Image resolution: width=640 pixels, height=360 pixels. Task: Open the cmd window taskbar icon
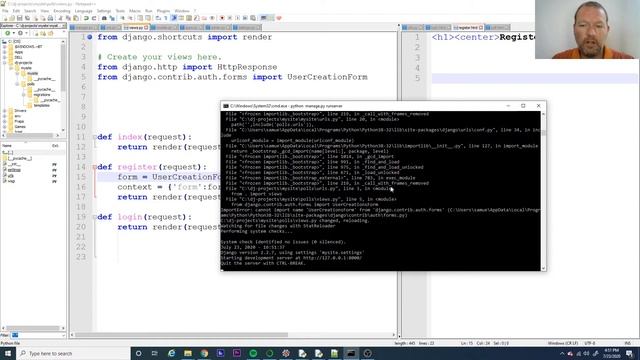[x=351, y=353]
